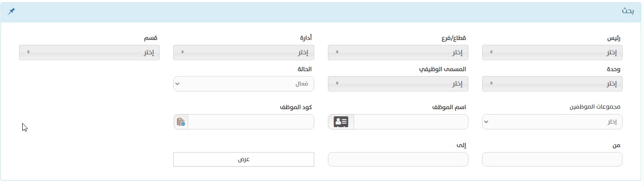Viewport: 644px width, 186px height.
Task: Open the وحدة select box
Action: [552, 84]
